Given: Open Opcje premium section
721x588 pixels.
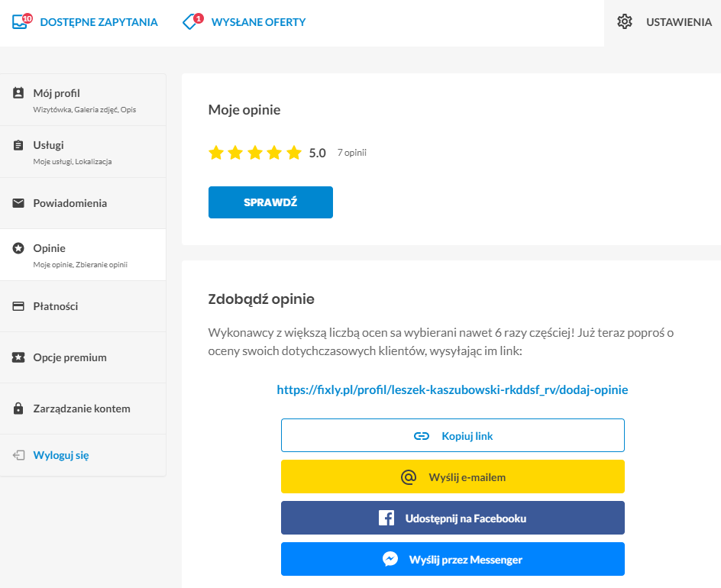Looking at the screenshot, I should (x=82, y=357).
